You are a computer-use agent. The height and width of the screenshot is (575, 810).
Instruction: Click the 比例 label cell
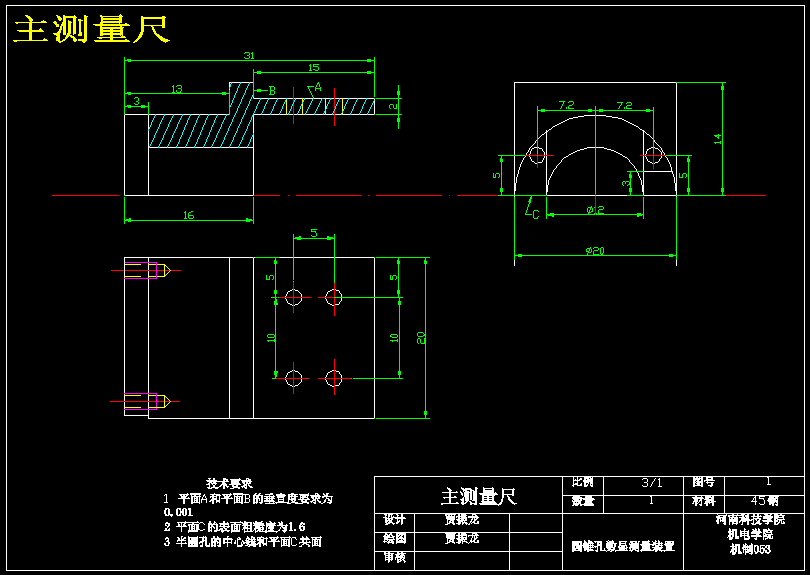pyautogui.click(x=583, y=483)
